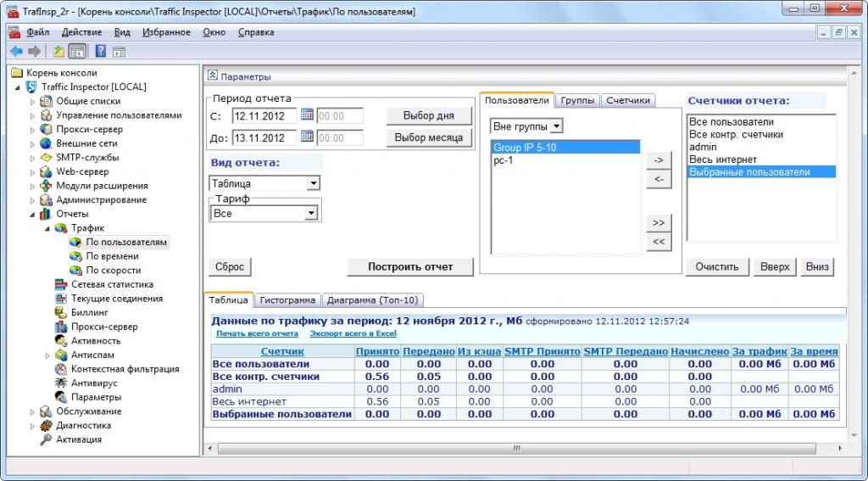The height and width of the screenshot is (481, 868).
Task: Open Сетевая статистика report
Action: click(x=112, y=285)
